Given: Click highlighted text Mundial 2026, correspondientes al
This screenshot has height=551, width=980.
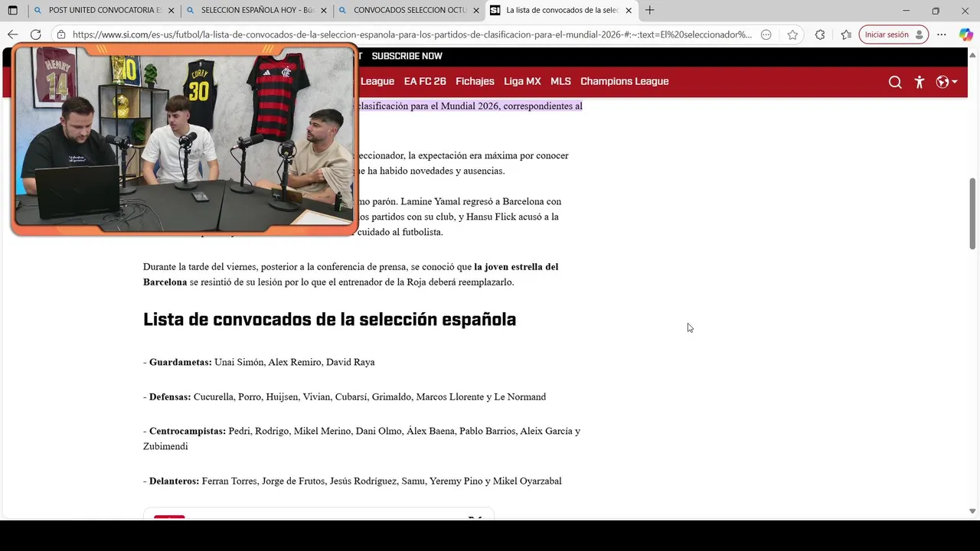Looking at the screenshot, I should click(x=511, y=106).
